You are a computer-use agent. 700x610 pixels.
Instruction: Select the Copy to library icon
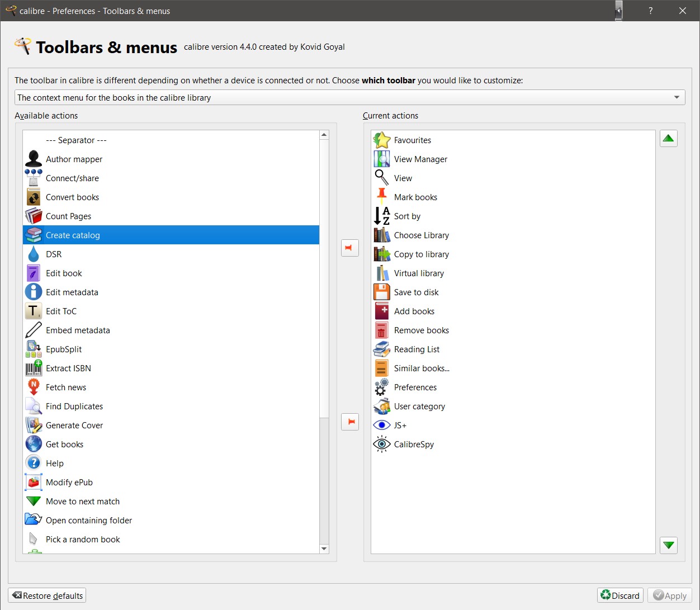[382, 254]
